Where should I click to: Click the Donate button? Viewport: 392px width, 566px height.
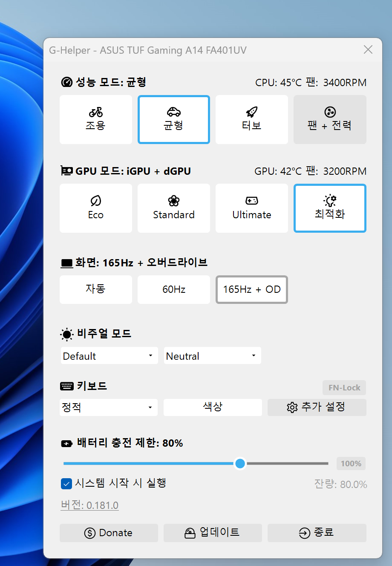click(x=109, y=533)
